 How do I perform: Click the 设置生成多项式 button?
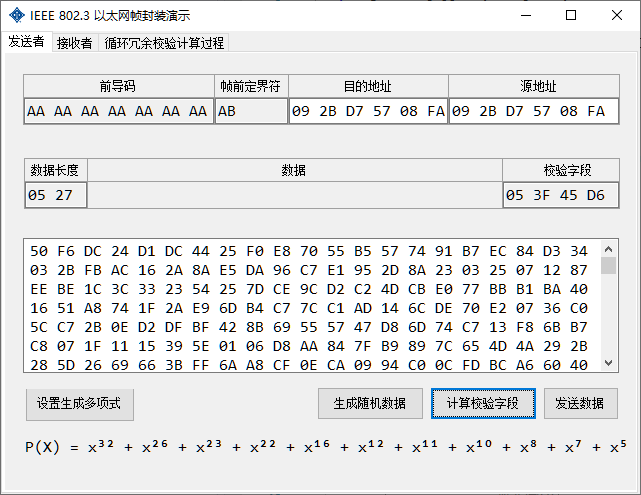coord(79,404)
